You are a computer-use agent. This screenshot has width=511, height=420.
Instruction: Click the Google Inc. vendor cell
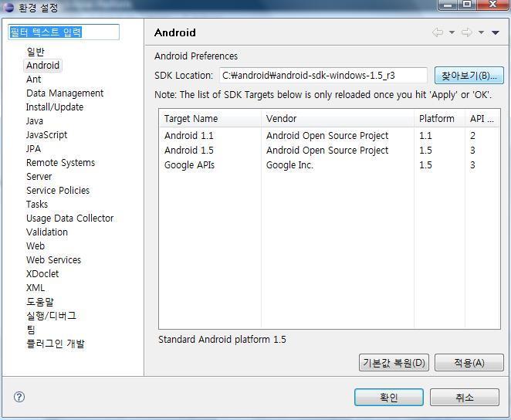(x=289, y=165)
